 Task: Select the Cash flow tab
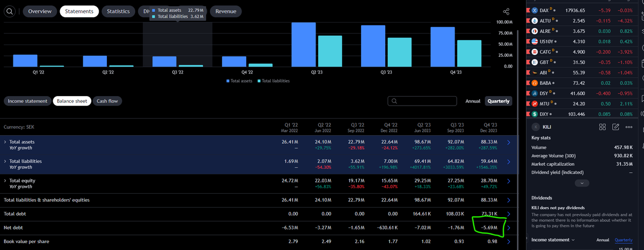point(107,101)
